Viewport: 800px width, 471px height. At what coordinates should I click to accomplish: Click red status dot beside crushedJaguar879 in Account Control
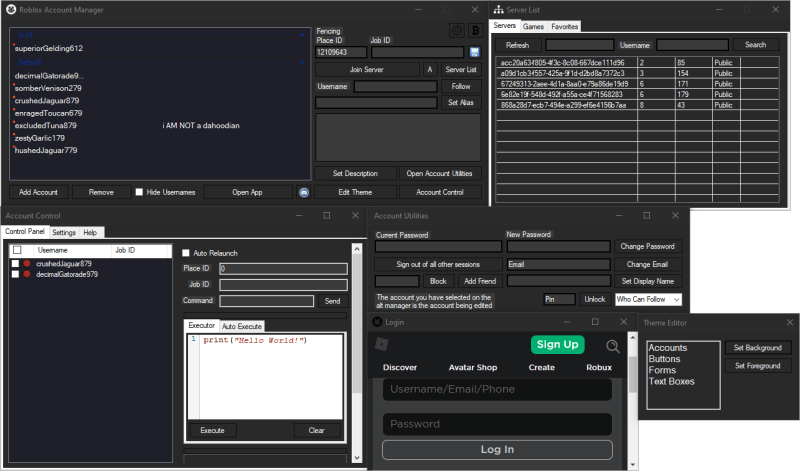(x=27, y=263)
